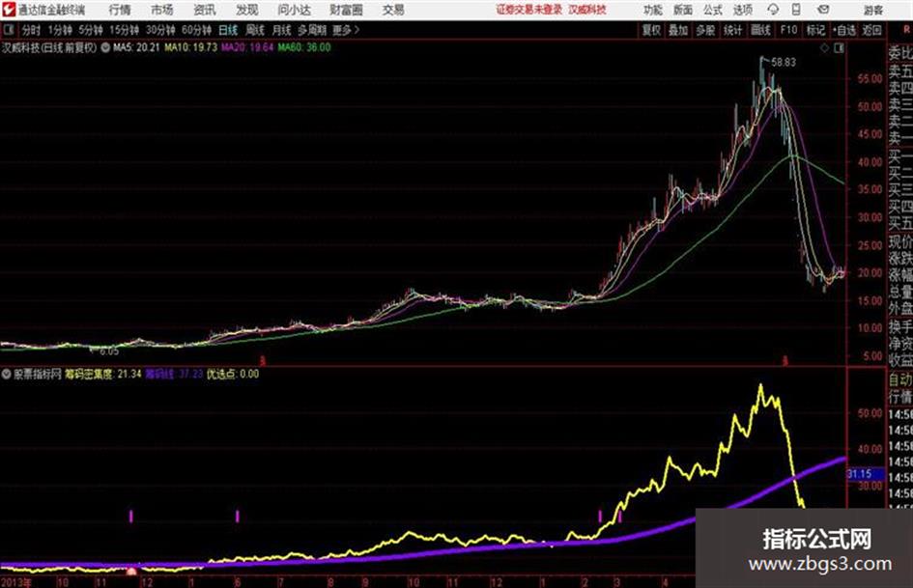Expand the 更多 periods chevron
913x588 pixels.
(347, 30)
